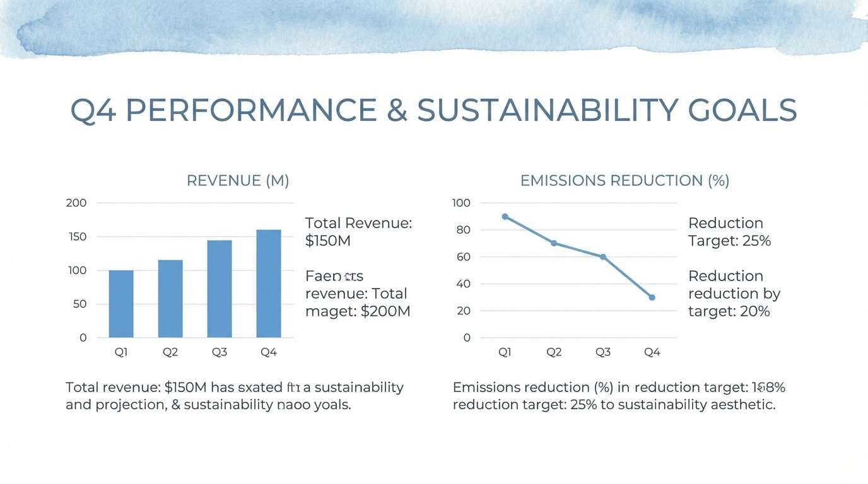Screen dimensions: 868x484
Task: Click the Q2 bar in revenue chart
Action: (170, 299)
